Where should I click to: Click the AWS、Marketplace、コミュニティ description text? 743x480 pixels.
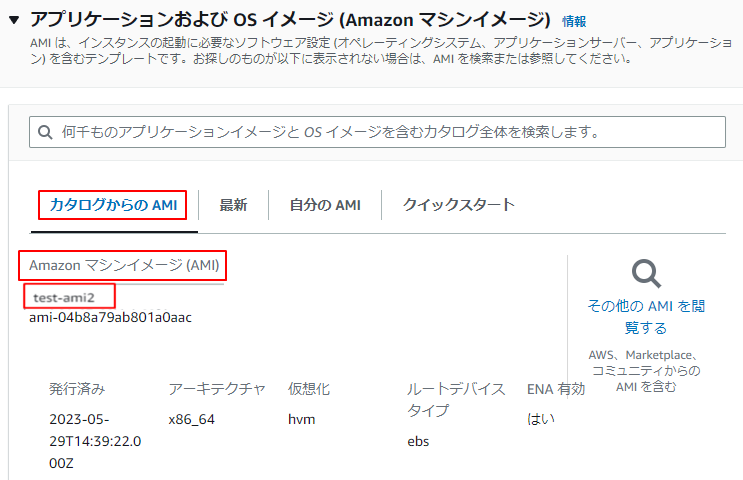point(646,370)
